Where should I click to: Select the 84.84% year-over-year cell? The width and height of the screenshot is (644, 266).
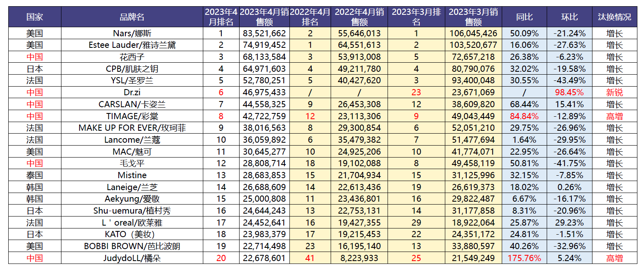pos(524,116)
